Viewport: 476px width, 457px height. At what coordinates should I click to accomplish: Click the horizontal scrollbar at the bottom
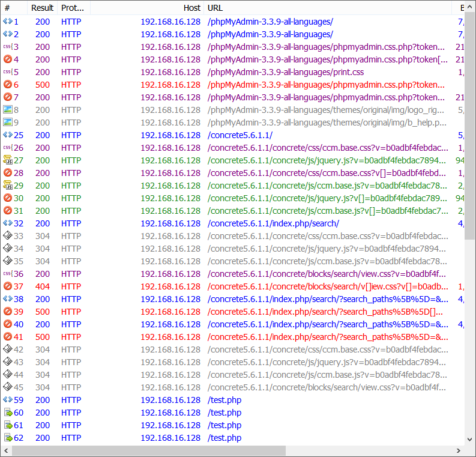[144, 450]
